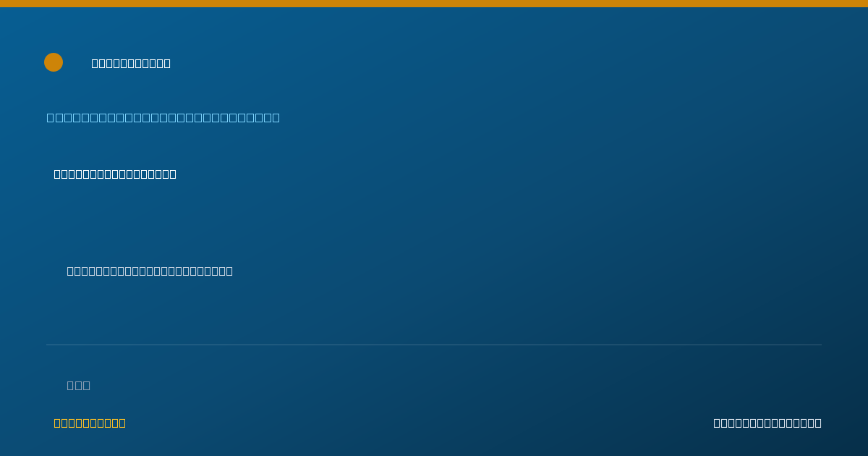The image size is (868, 456).
Task: Select the small gray label above footer
Action: tap(79, 385)
